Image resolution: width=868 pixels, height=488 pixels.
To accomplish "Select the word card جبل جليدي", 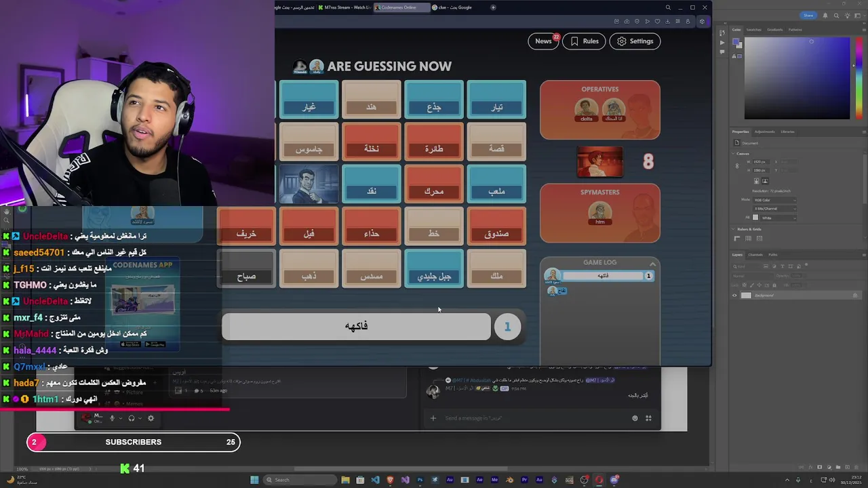I will pos(434,269).
